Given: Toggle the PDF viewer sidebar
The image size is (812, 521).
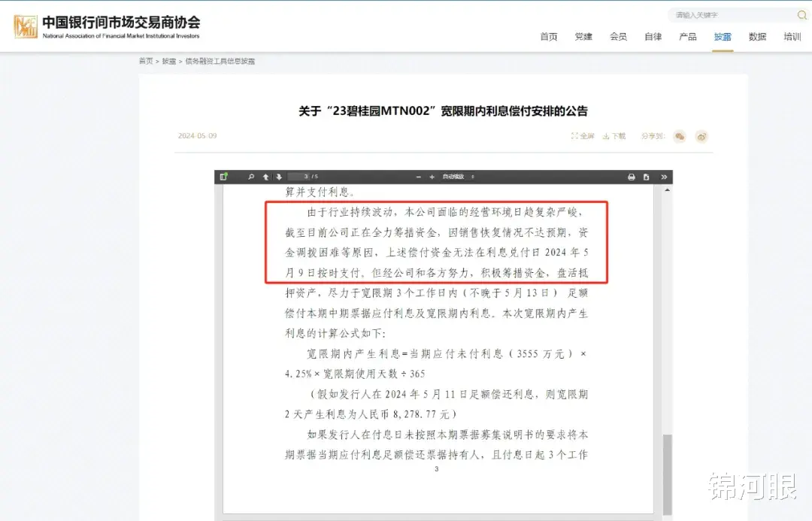Looking at the screenshot, I should [x=224, y=177].
